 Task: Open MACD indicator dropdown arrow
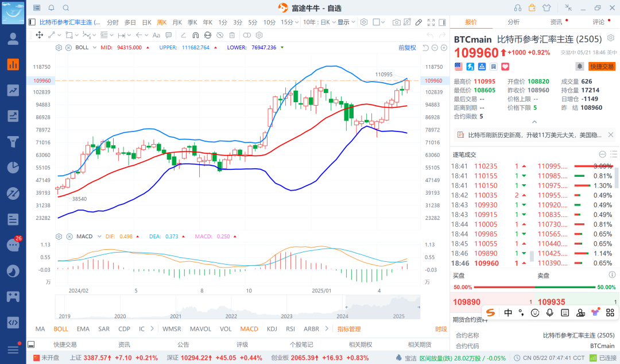coord(100,236)
